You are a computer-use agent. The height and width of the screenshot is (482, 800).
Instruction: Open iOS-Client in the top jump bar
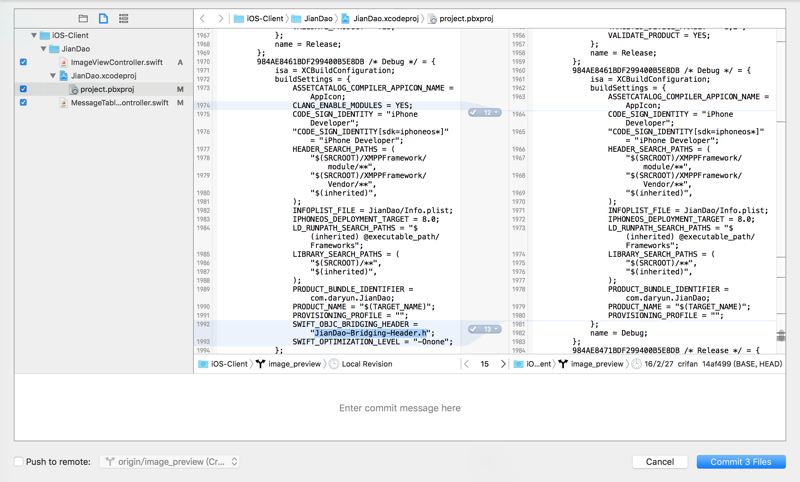click(x=259, y=18)
